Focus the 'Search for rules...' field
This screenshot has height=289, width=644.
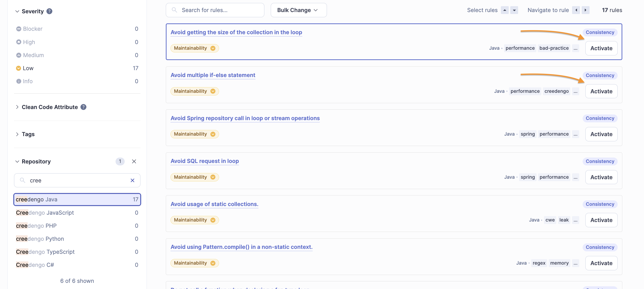pos(215,10)
